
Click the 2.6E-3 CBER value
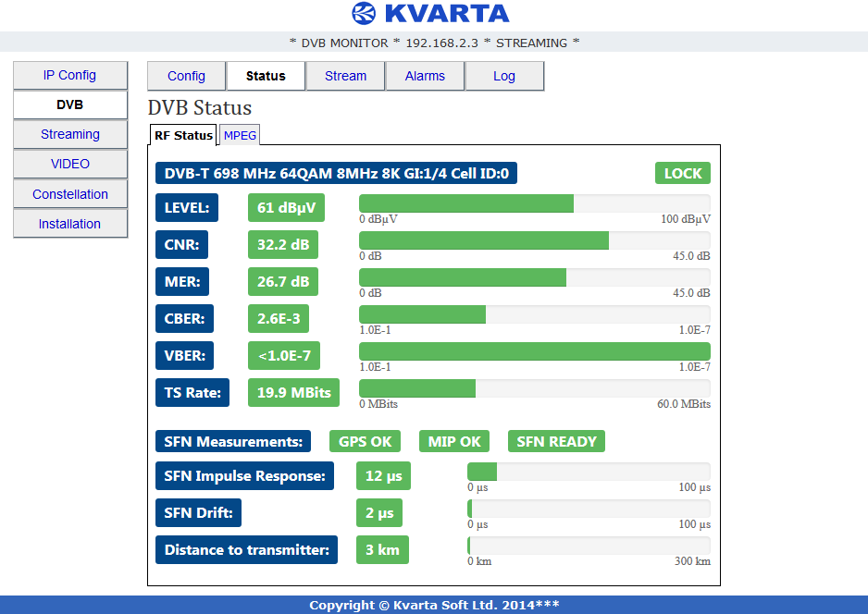[x=279, y=319]
